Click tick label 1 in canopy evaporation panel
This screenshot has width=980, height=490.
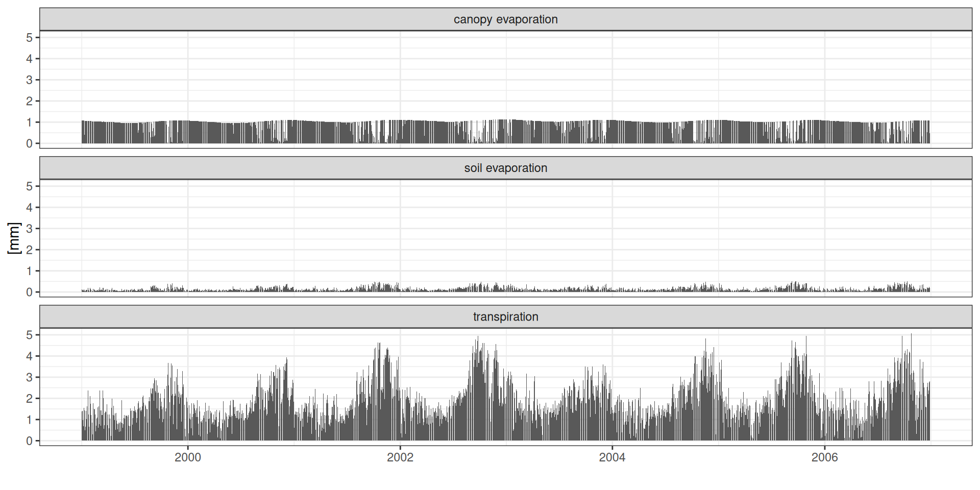point(30,122)
